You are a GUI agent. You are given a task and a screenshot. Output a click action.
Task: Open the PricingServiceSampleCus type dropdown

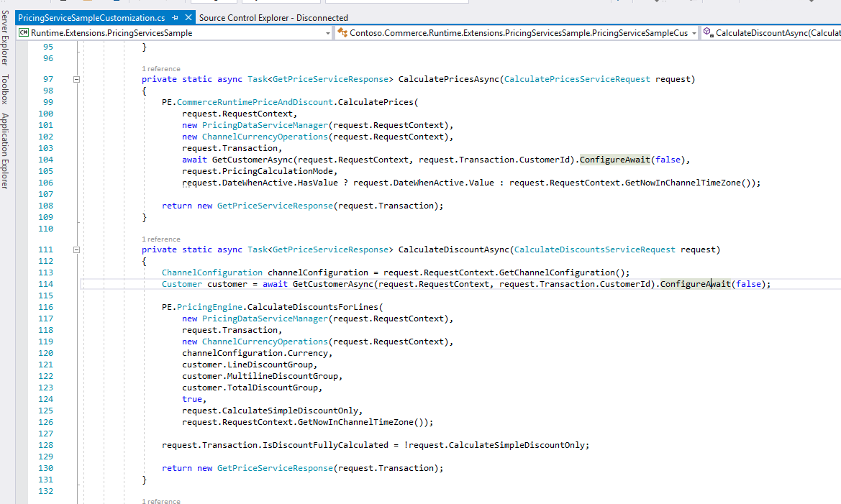pos(693,32)
